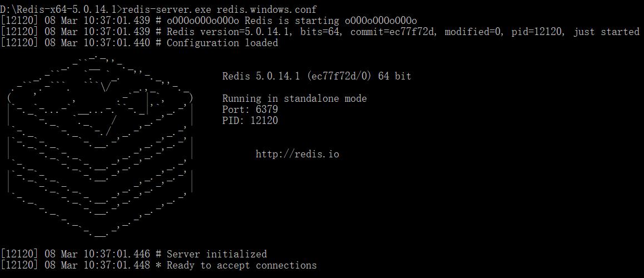
Task: Click the 'just started' text
Action: [606, 32]
